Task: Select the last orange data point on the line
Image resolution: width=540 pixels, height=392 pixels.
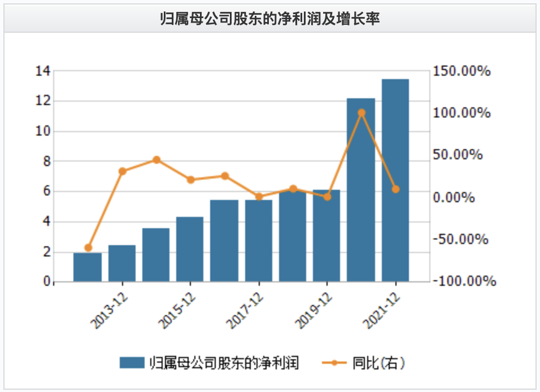Action: (x=395, y=189)
